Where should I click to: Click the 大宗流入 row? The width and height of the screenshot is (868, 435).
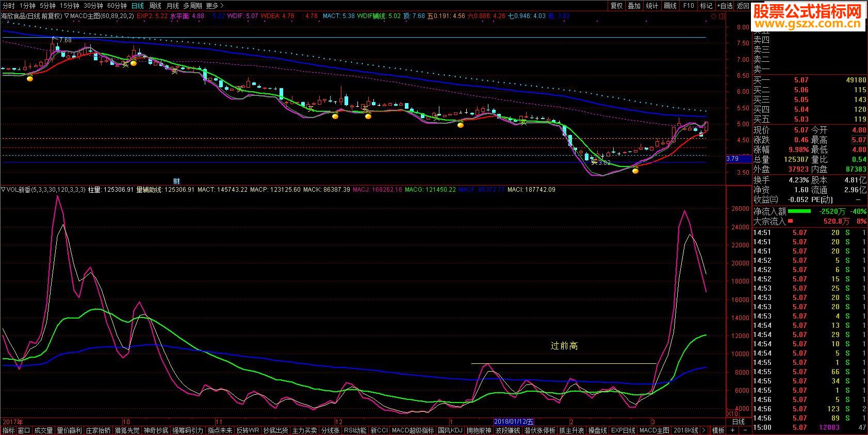[x=810, y=221]
